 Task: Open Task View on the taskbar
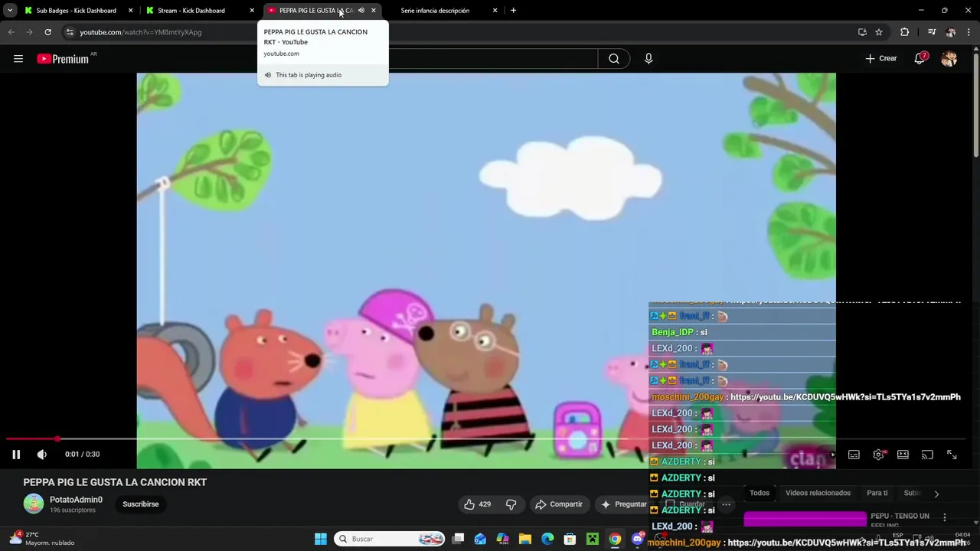pyautogui.click(x=458, y=539)
